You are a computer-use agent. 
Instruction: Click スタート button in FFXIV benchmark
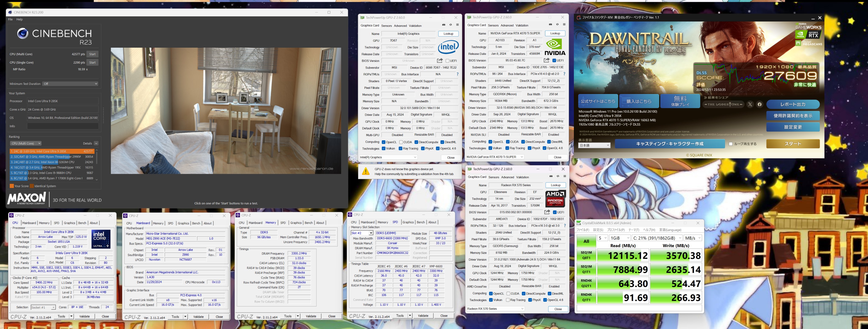tap(793, 144)
